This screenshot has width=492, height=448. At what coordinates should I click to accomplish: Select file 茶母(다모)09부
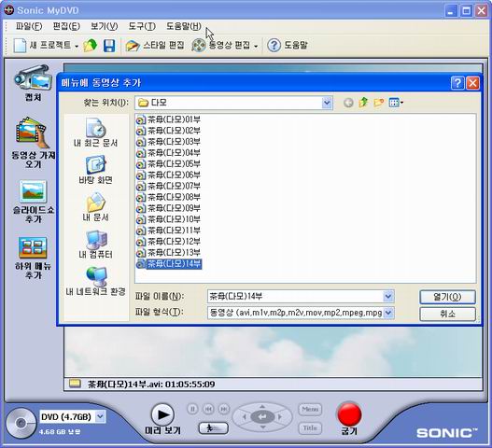tap(168, 208)
